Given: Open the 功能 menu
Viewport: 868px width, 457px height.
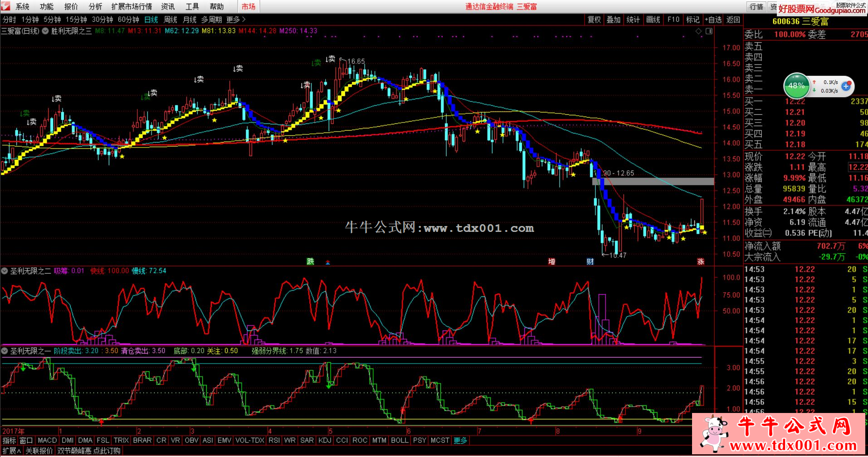Looking at the screenshot, I should [47, 6].
